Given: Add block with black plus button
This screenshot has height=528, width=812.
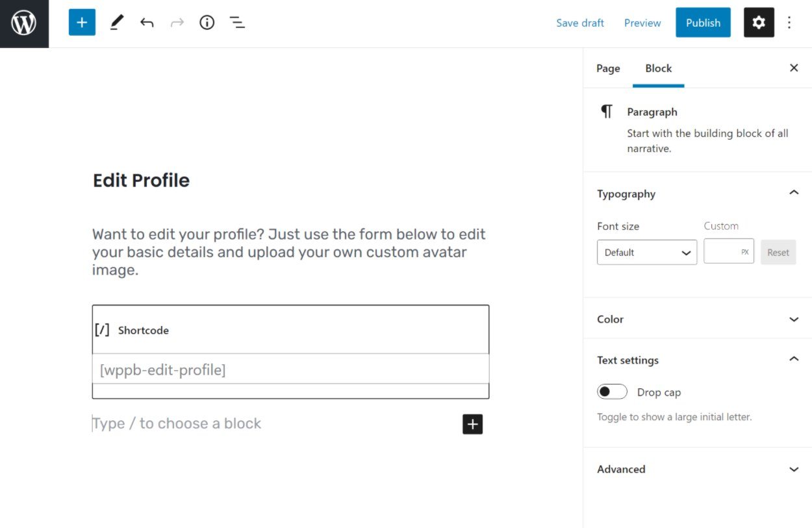Looking at the screenshot, I should (472, 424).
